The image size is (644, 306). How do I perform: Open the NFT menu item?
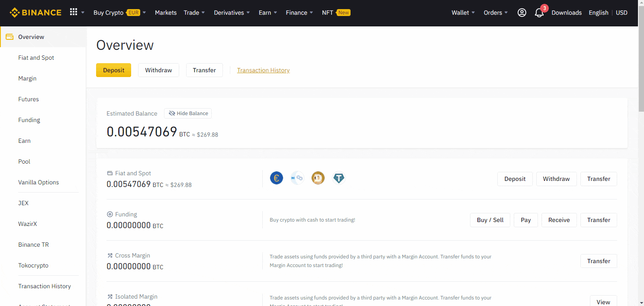328,13
